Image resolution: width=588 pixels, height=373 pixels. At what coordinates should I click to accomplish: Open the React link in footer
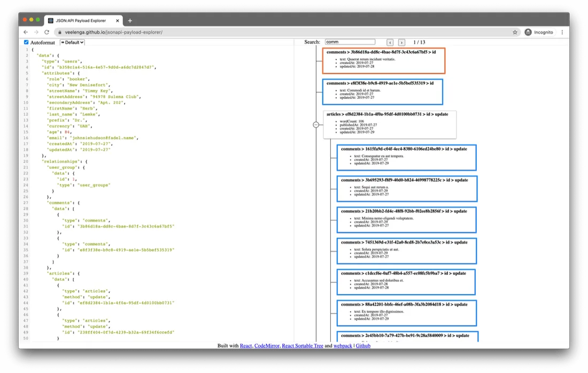click(246, 346)
